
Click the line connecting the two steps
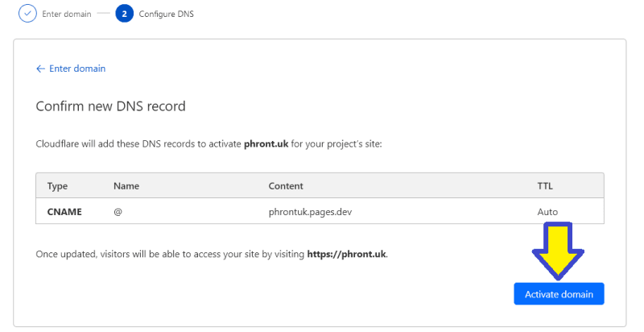point(104,14)
